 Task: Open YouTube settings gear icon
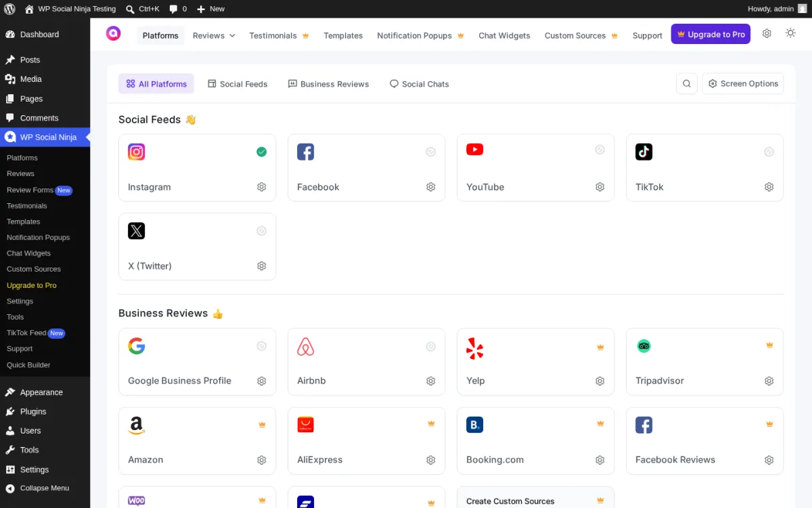coord(600,187)
